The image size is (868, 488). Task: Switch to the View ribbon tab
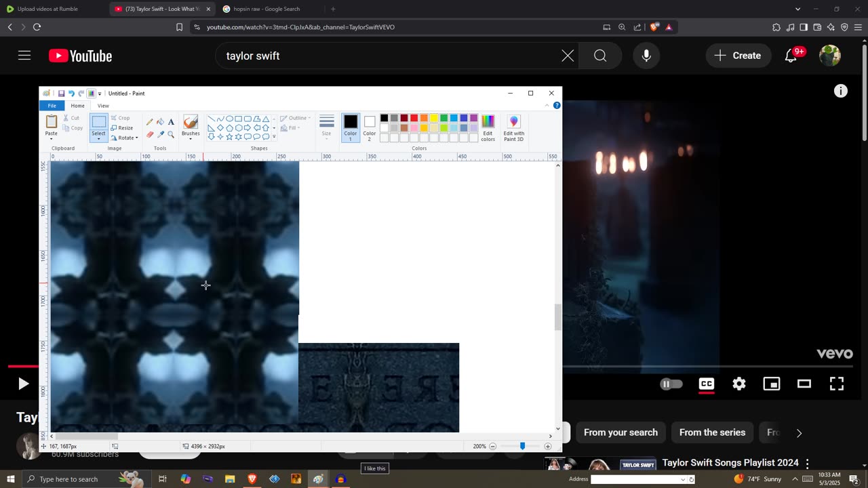pyautogui.click(x=103, y=106)
